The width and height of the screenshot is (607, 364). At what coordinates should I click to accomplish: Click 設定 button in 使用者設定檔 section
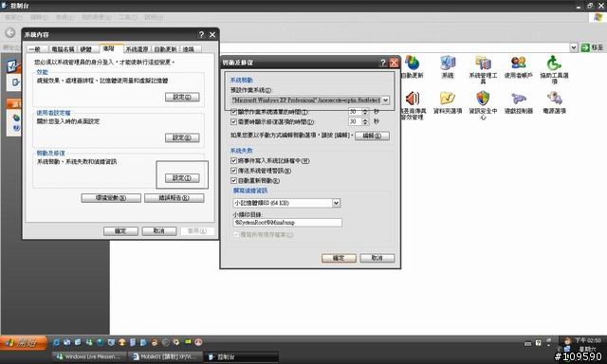pyautogui.click(x=182, y=137)
